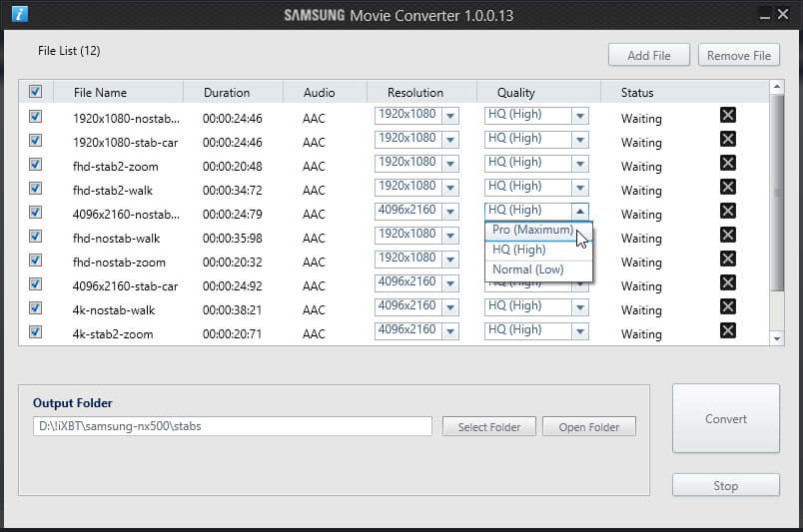Delete fhd-stab2-zoom row using X icon
803x532 pixels.
point(728,163)
